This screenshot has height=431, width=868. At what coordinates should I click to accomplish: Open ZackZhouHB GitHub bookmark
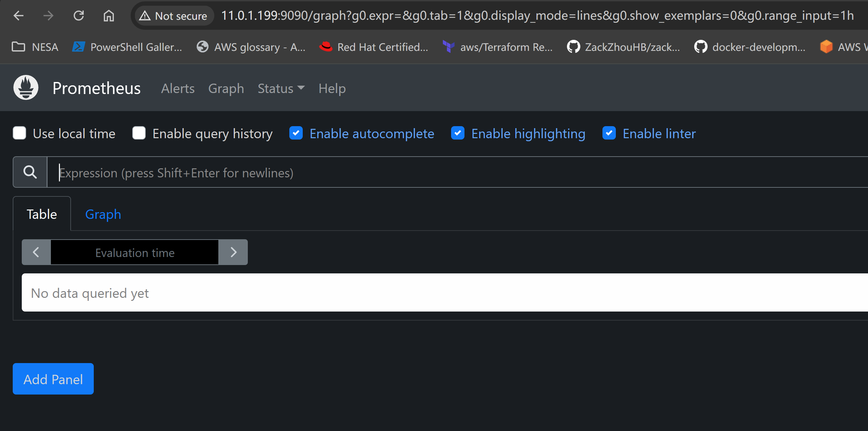click(623, 47)
